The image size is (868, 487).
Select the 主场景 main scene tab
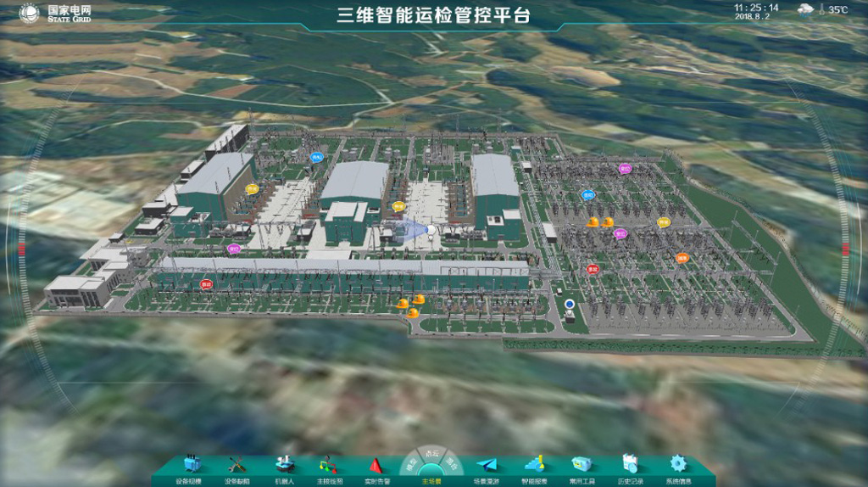point(431,481)
